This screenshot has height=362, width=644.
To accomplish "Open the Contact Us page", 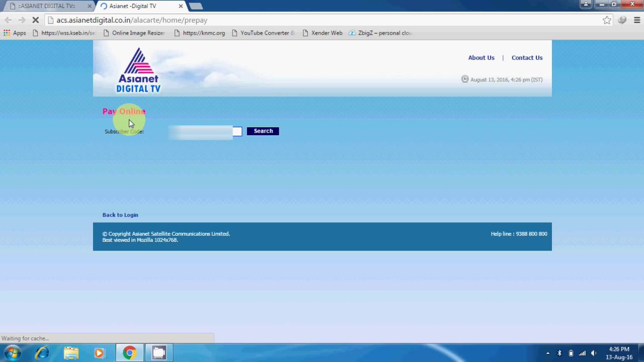I will coord(527,58).
